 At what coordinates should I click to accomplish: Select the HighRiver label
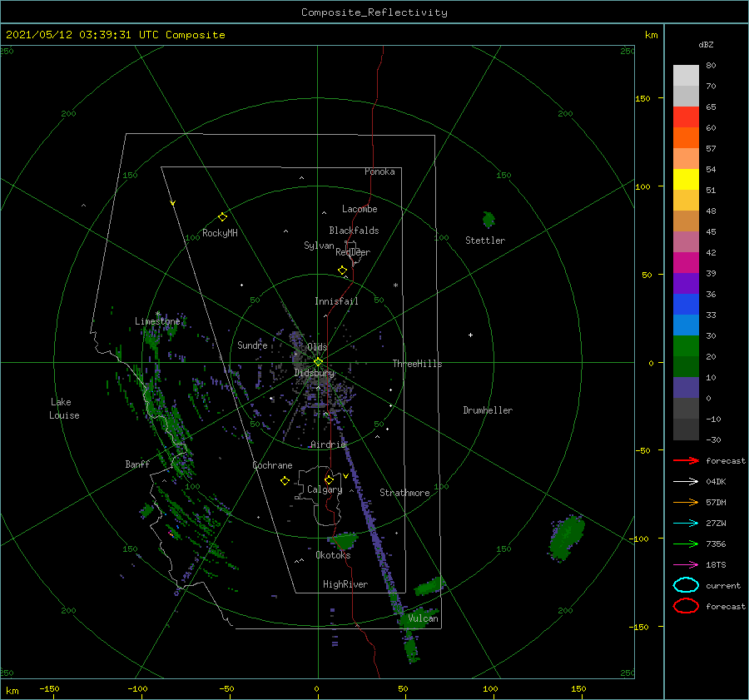345,584
